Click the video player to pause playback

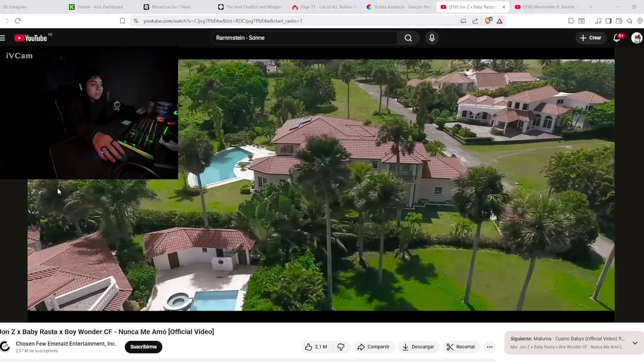[322, 185]
